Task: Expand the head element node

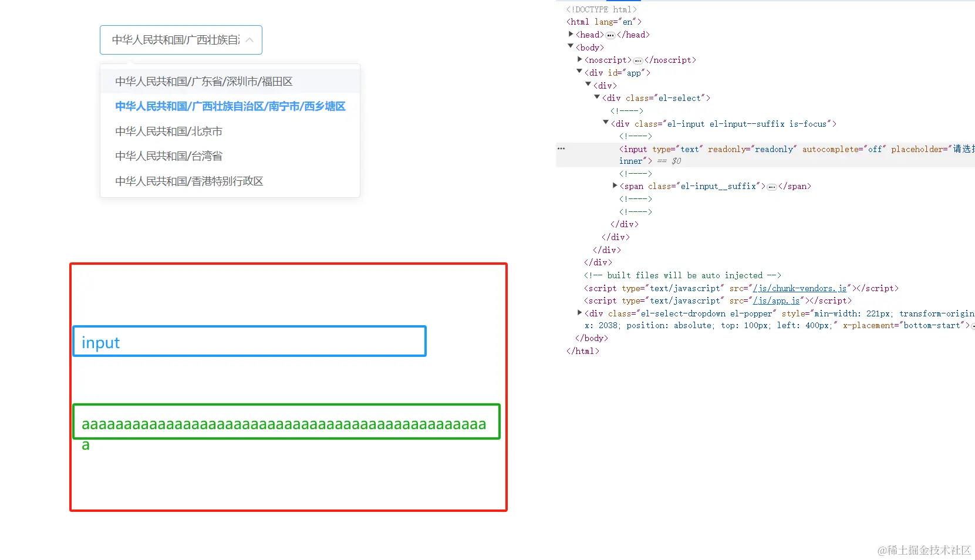Action: point(571,34)
